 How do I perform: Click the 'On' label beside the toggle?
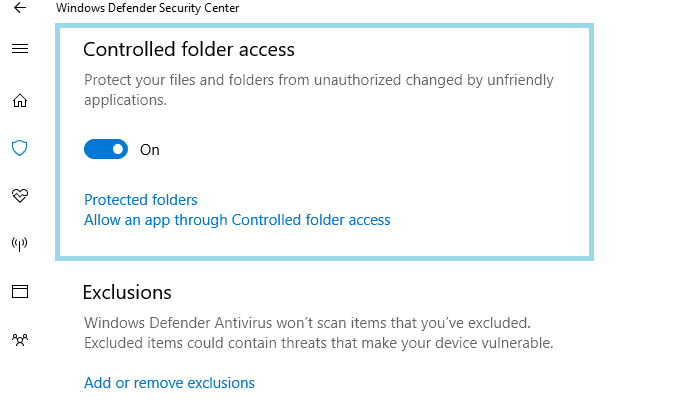coord(150,150)
